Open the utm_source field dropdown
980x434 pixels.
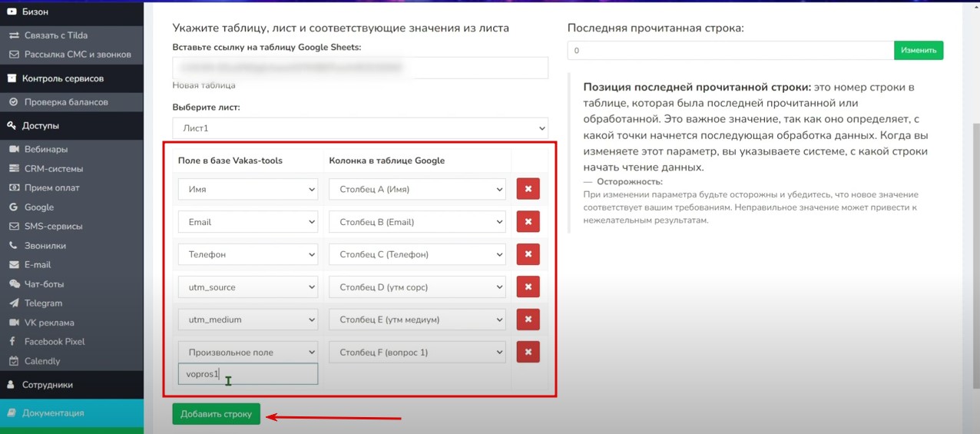[247, 287]
